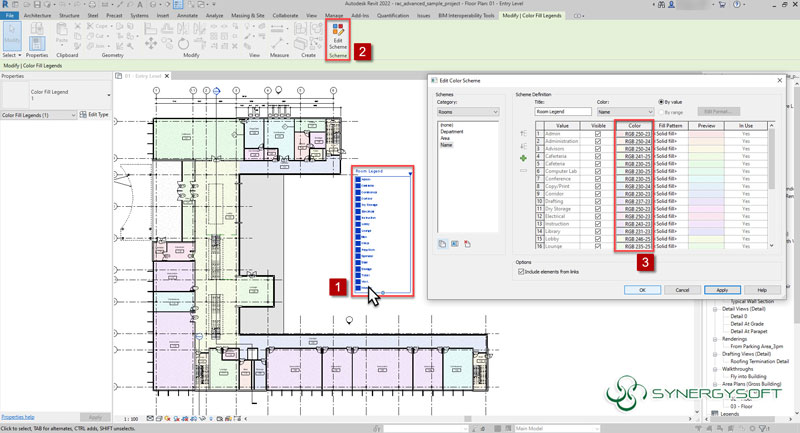The width and height of the screenshot is (800, 433).
Task: Open the Color Fill Legends type selector
Action: click(38, 115)
